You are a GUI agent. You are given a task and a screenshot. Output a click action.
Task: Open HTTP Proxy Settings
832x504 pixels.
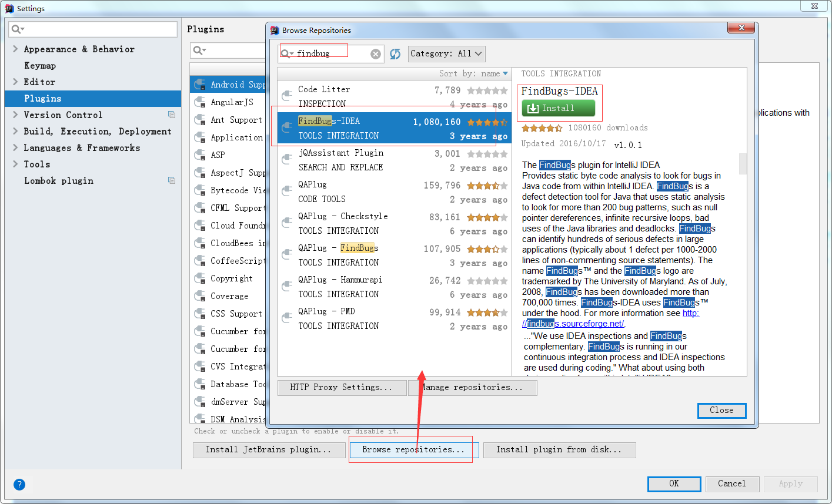coord(342,388)
